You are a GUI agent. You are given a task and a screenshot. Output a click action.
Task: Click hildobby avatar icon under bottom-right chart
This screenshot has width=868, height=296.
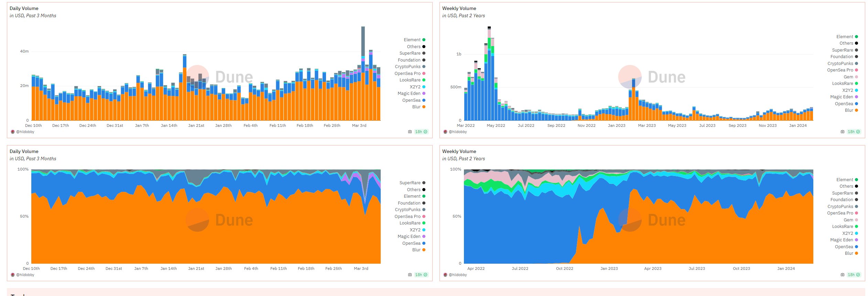point(445,275)
